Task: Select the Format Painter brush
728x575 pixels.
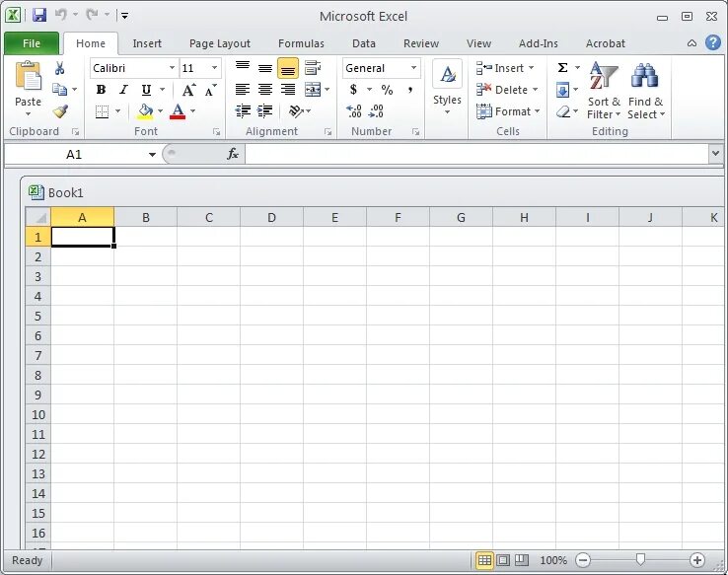Action: click(x=60, y=111)
